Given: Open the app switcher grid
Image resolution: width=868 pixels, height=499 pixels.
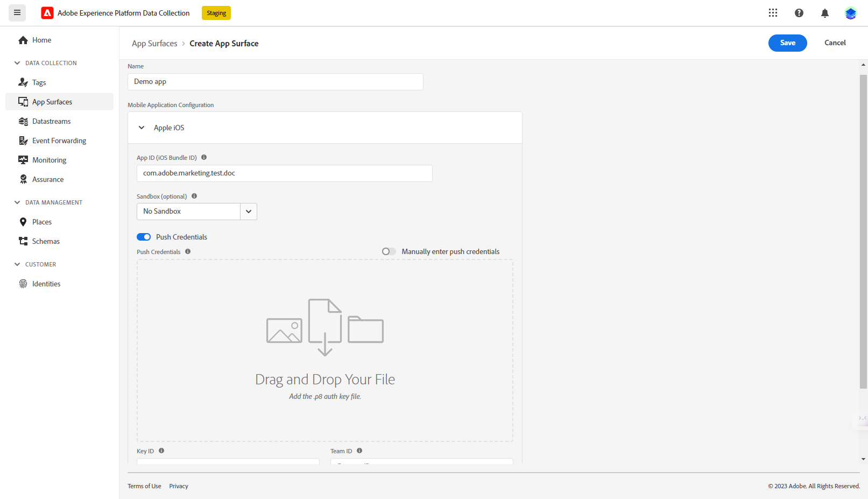Looking at the screenshot, I should click(773, 13).
